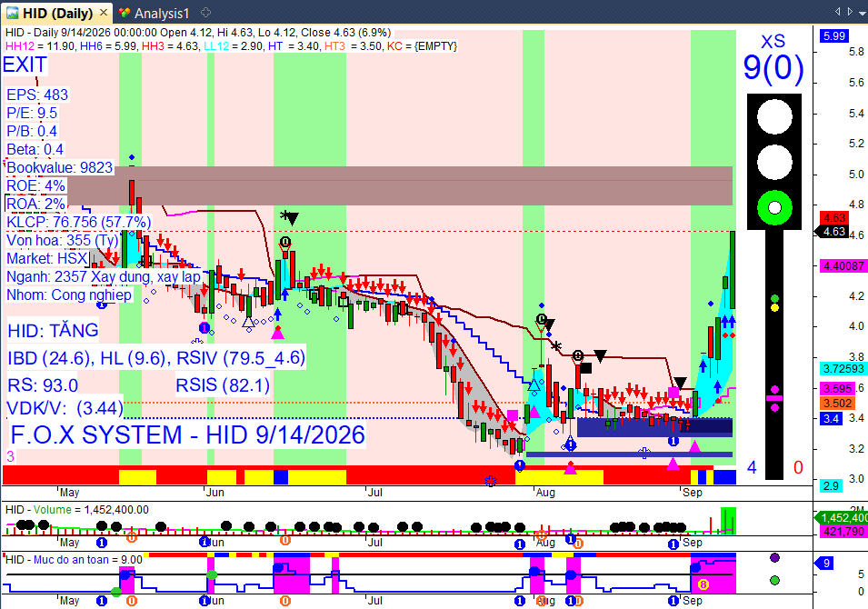The width and height of the screenshot is (868, 609).
Task: Click the 'HID: TĂNG' trend label
Action: coord(53,331)
